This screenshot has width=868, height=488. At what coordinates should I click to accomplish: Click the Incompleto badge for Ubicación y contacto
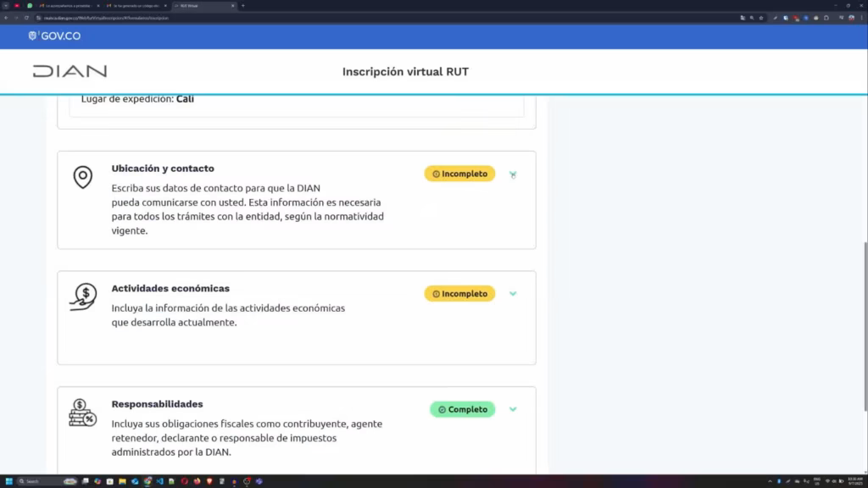tap(459, 174)
